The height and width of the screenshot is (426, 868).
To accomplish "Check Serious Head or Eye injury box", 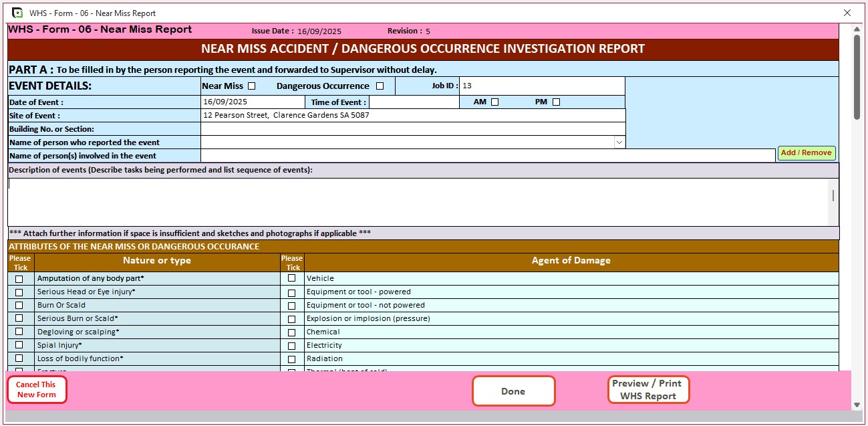I will point(19,292).
